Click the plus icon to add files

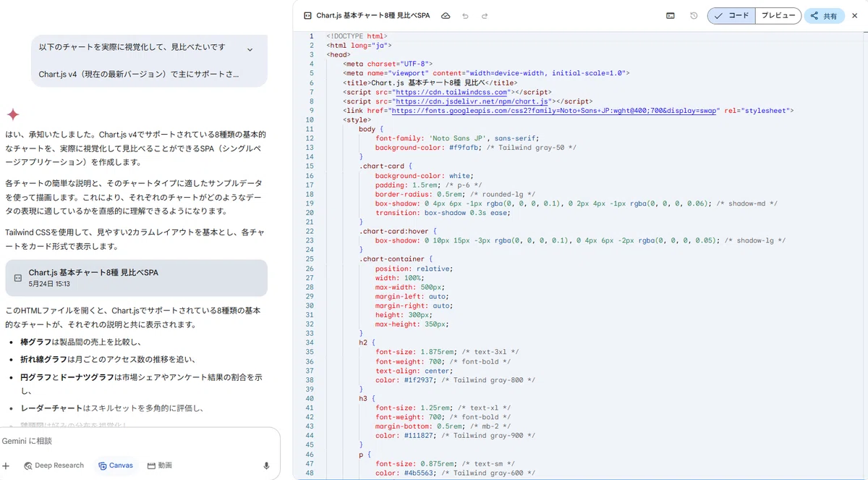click(x=6, y=466)
